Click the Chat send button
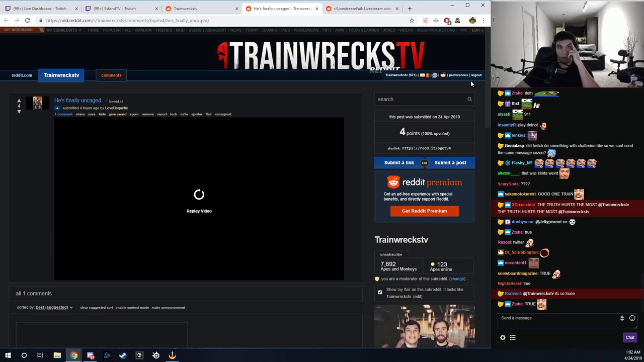The height and width of the screenshot is (362, 644). point(630,338)
